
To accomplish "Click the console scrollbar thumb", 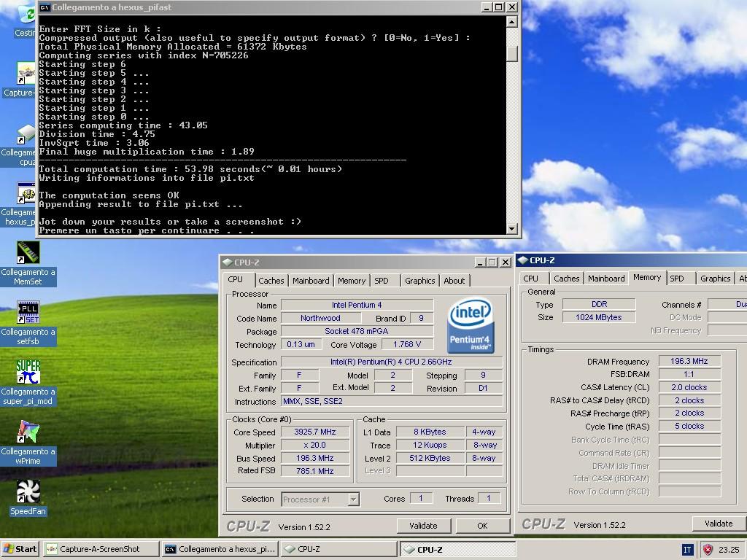I will coord(511,53).
